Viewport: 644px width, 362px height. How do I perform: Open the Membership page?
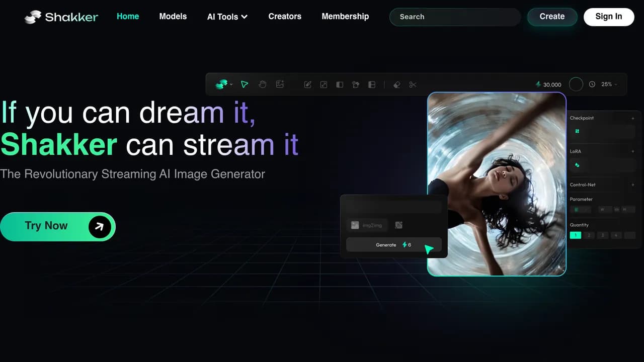click(x=345, y=16)
